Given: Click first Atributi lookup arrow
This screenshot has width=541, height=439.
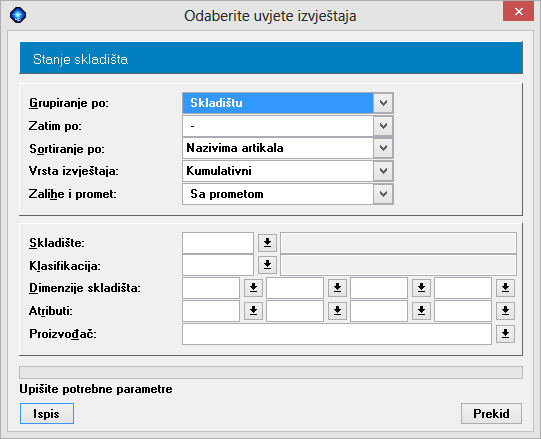Looking at the screenshot, I should pyautogui.click(x=253, y=311).
